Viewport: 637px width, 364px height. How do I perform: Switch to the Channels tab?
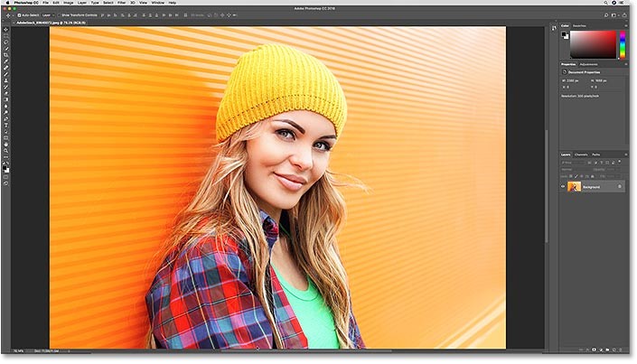click(581, 154)
